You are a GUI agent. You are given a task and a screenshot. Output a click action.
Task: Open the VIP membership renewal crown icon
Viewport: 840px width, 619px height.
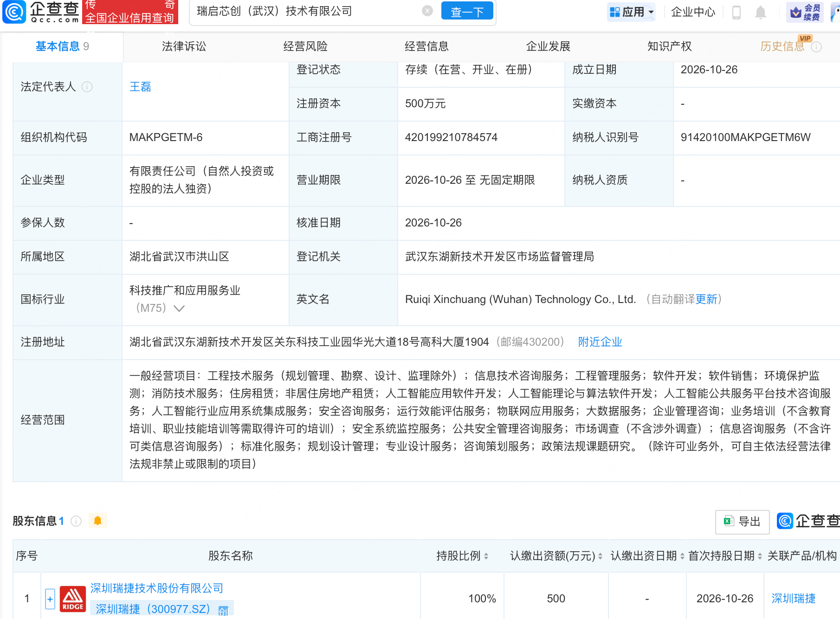[805, 12]
